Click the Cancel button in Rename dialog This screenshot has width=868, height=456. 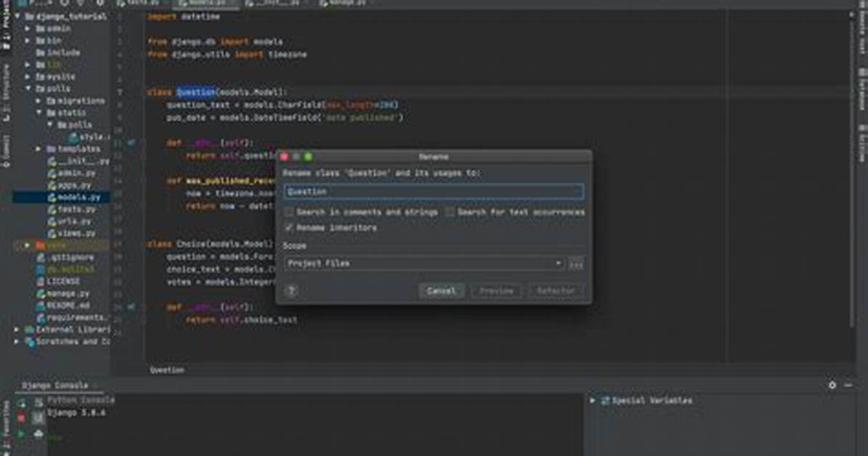441,291
